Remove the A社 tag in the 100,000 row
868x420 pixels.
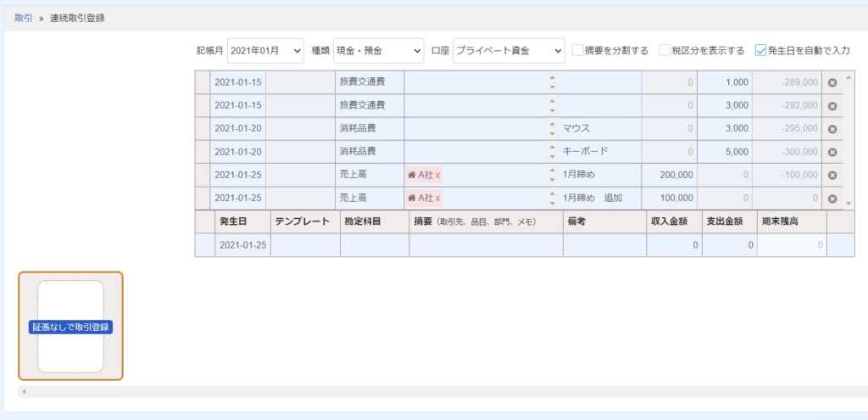pyautogui.click(x=438, y=198)
